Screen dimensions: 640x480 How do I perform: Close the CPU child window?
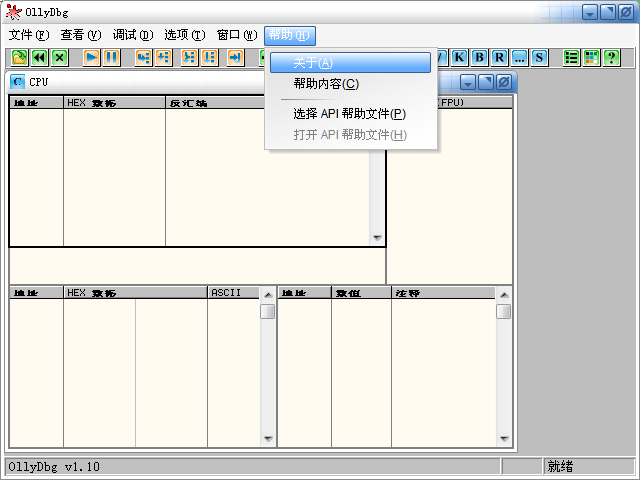pyautogui.click(x=504, y=82)
